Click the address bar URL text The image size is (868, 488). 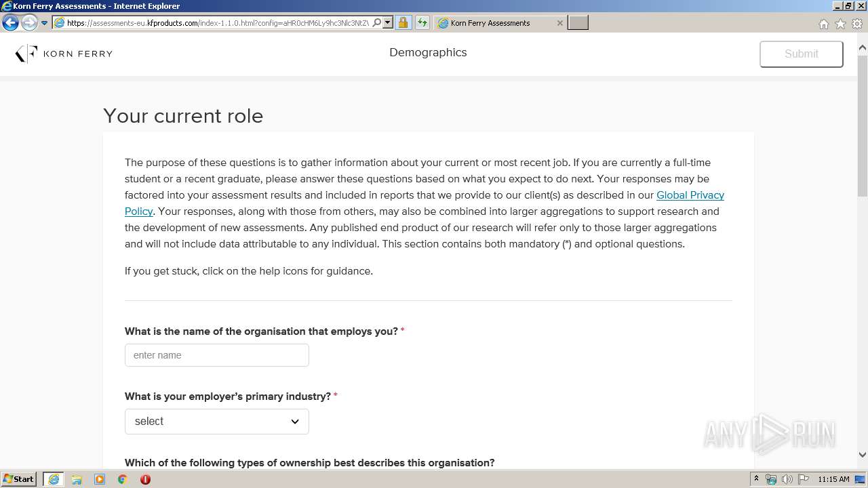218,23
